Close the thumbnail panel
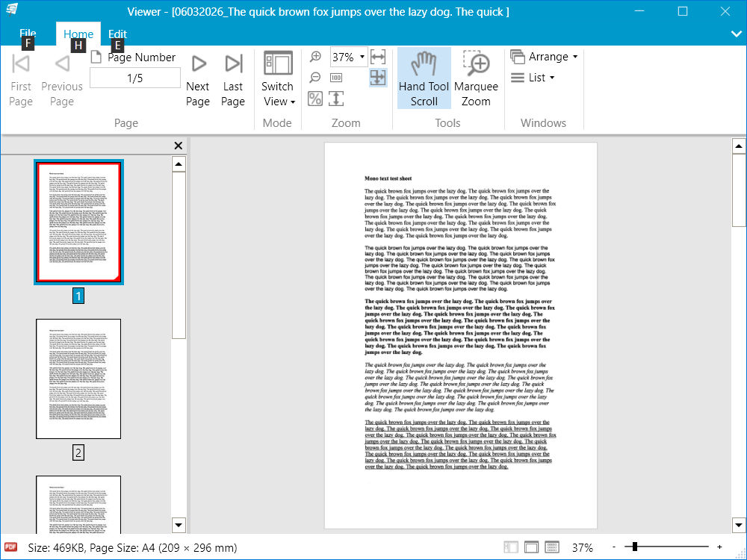 (x=179, y=146)
